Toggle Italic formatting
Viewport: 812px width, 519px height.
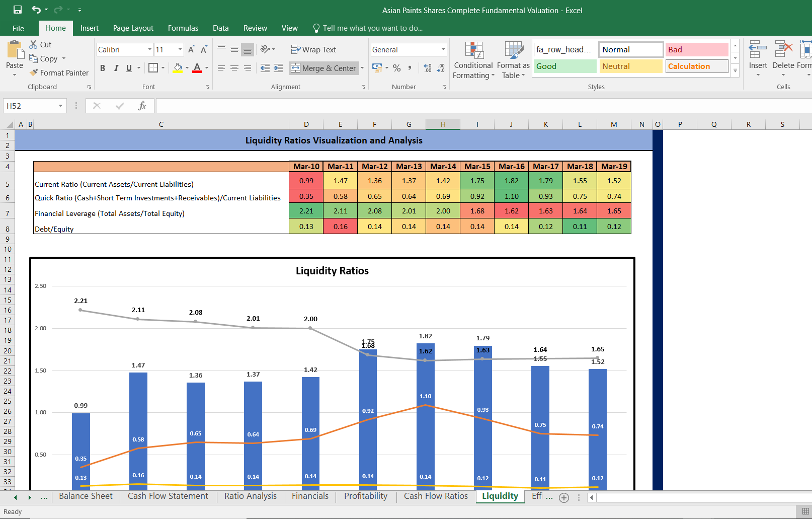coord(116,68)
